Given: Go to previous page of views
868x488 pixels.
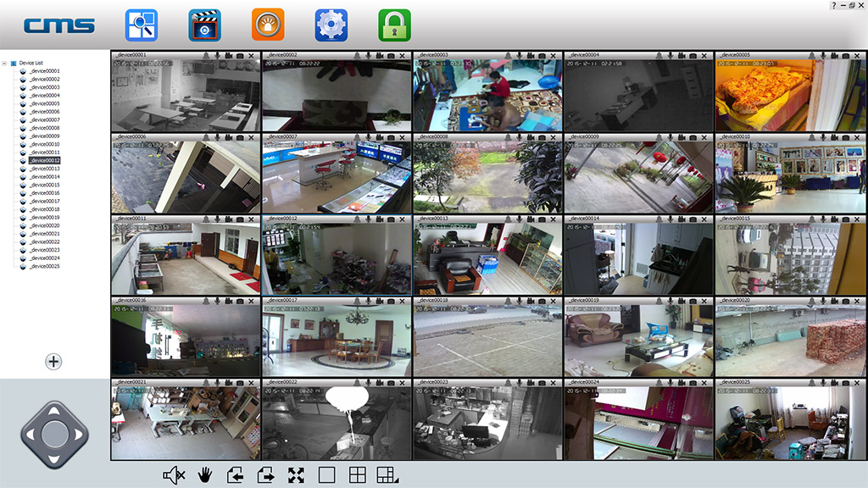Looking at the screenshot, I should coord(236,474).
